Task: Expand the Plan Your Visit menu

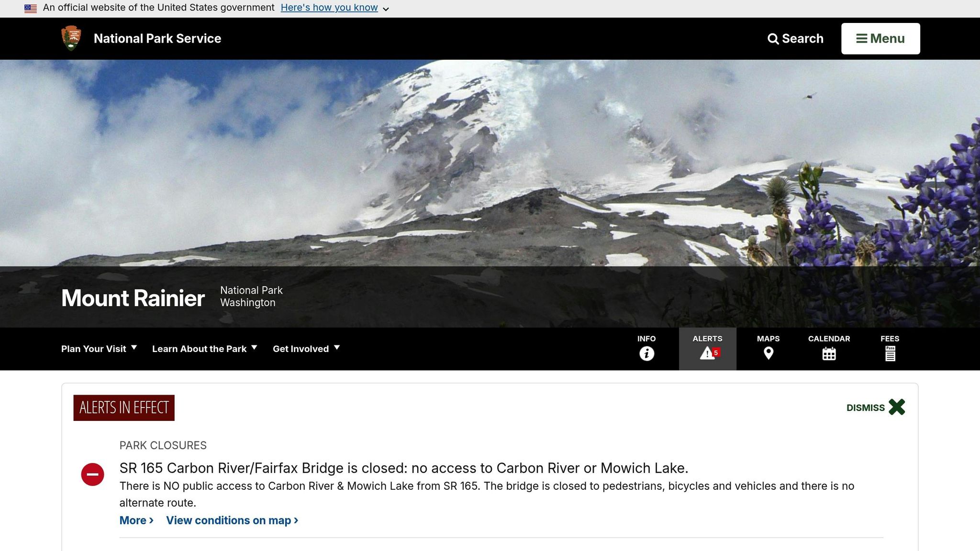Action: click(x=99, y=349)
